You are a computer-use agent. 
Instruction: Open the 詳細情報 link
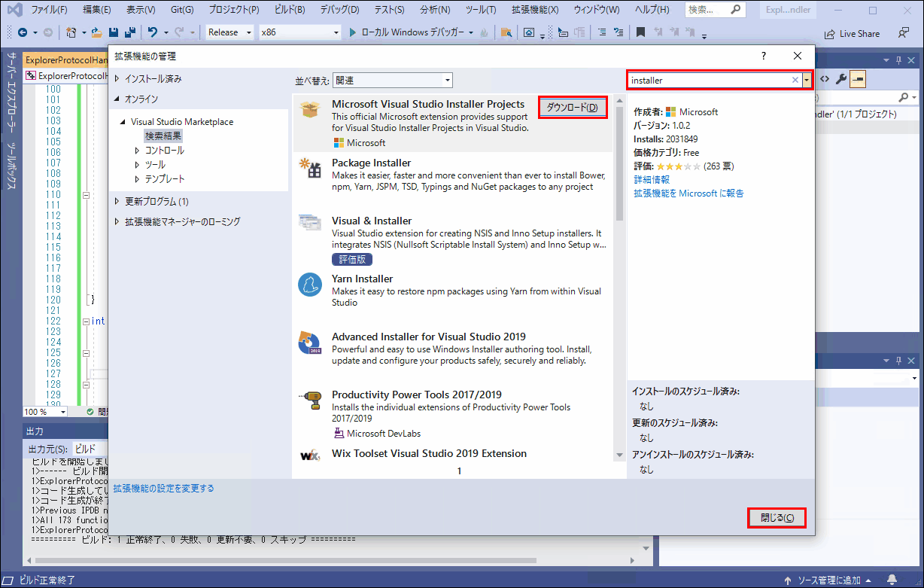coord(652,180)
